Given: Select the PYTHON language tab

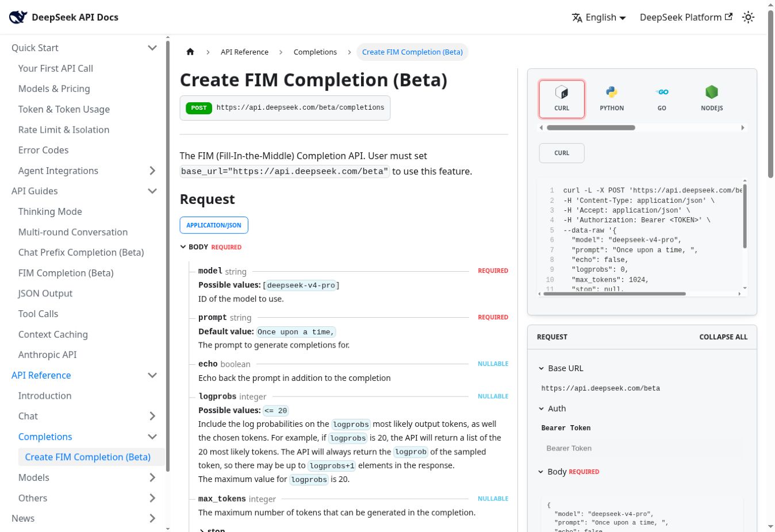Looking at the screenshot, I should tap(612, 99).
